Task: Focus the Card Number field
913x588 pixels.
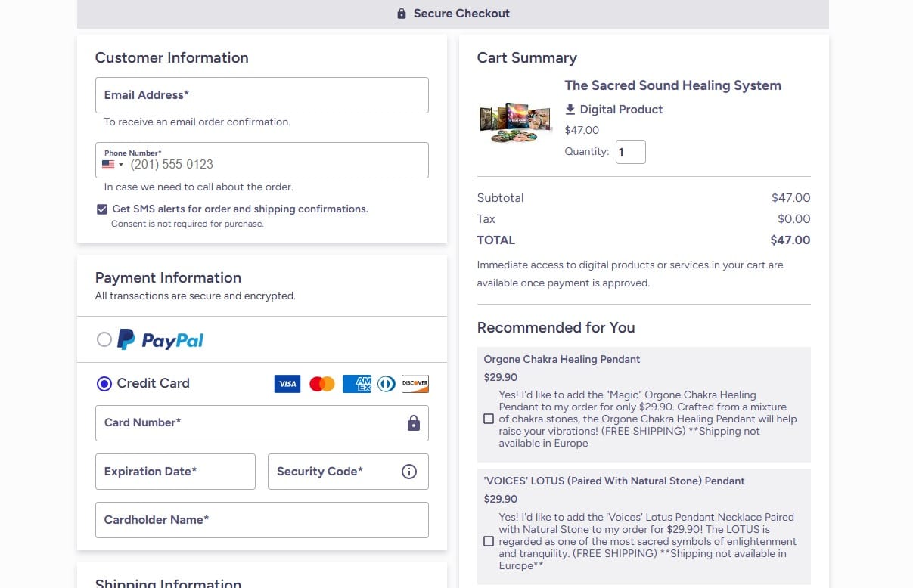Action: [x=262, y=423]
